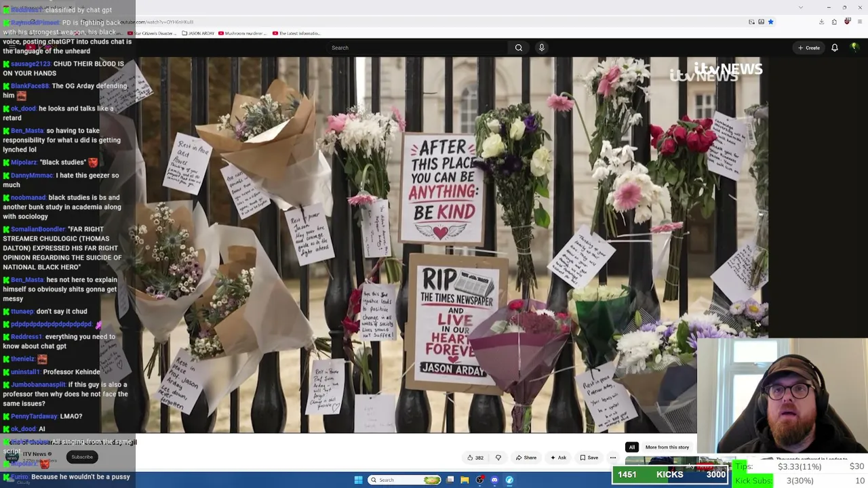Open YouTube notifications bell
868x488 pixels.
pyautogui.click(x=835, y=47)
